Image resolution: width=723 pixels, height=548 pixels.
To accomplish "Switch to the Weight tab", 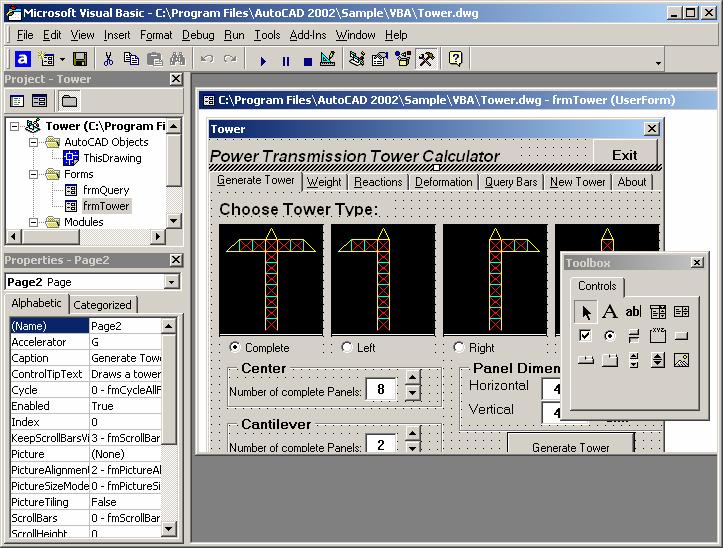I will click(324, 182).
